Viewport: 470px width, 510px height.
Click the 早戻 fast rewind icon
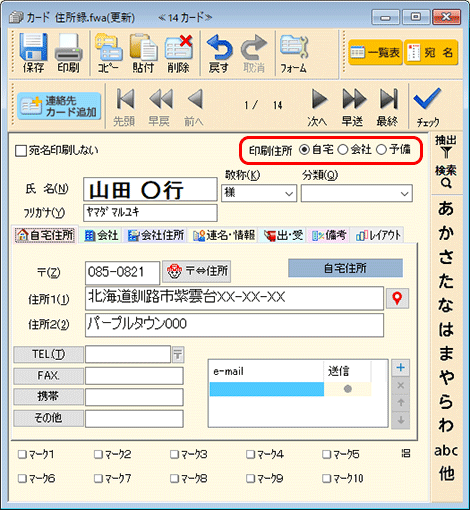161,99
